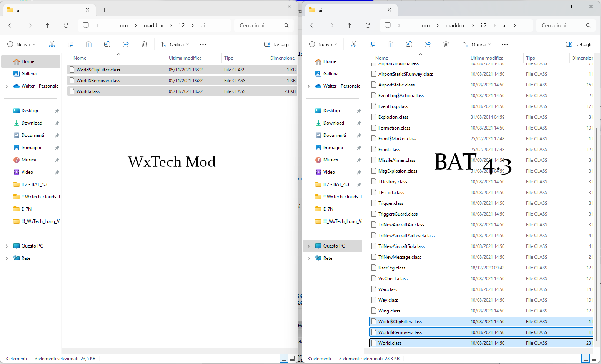Screen dimensions: 601x364
Task: Open new tab in right window
Action: pos(406,10)
